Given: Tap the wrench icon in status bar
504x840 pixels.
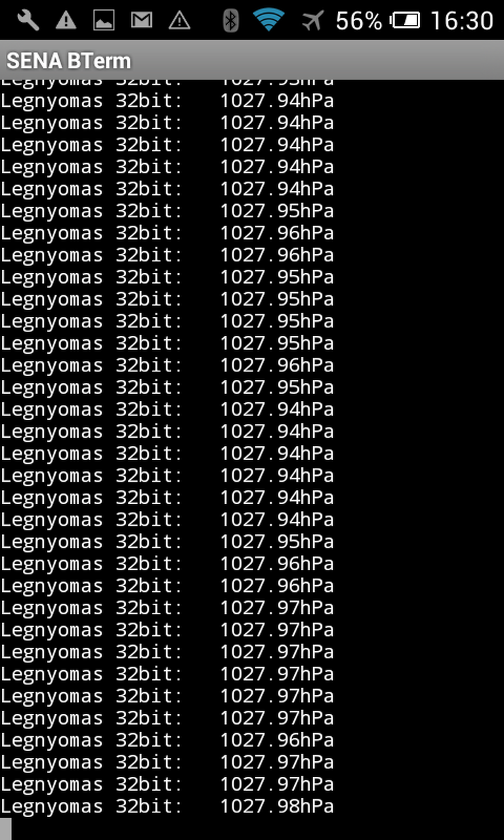Looking at the screenshot, I should [28, 20].
